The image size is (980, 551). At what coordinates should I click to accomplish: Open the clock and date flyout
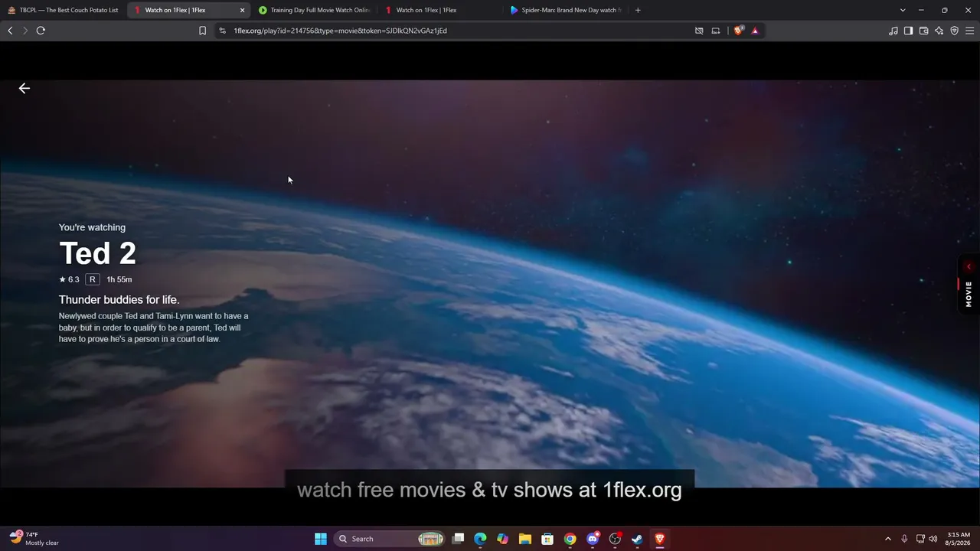959,539
